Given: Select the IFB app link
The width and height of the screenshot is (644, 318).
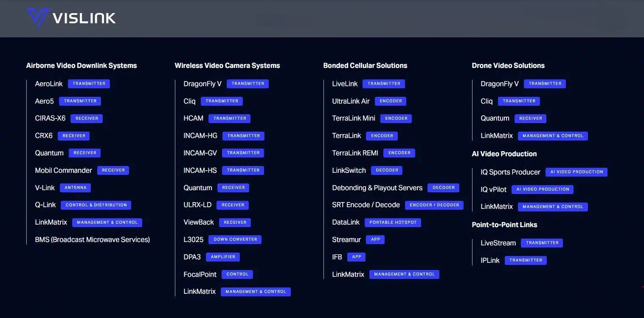Looking at the screenshot, I should [337, 257].
